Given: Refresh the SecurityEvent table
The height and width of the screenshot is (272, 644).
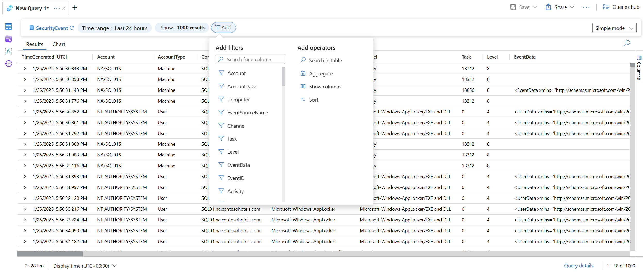Looking at the screenshot, I should point(72,28).
